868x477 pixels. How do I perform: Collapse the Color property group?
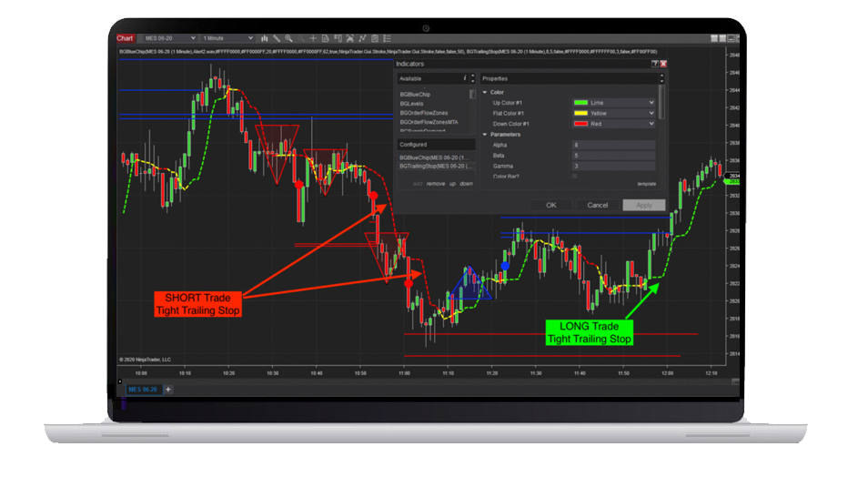point(485,92)
